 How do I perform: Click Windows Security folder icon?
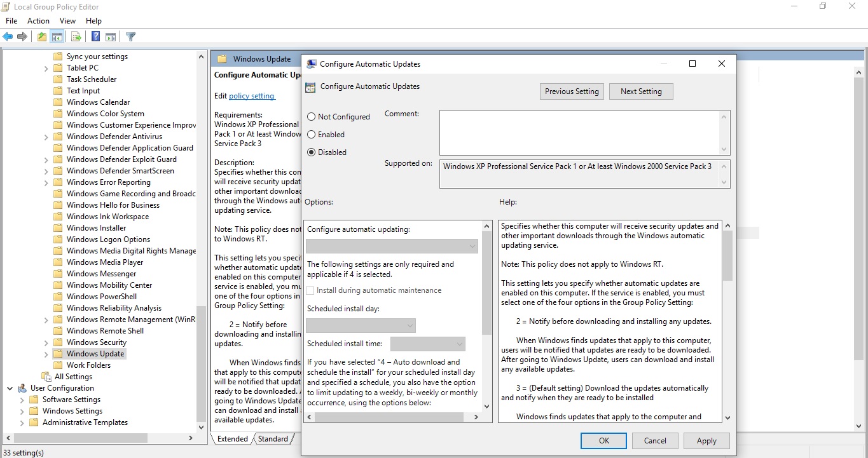click(58, 342)
